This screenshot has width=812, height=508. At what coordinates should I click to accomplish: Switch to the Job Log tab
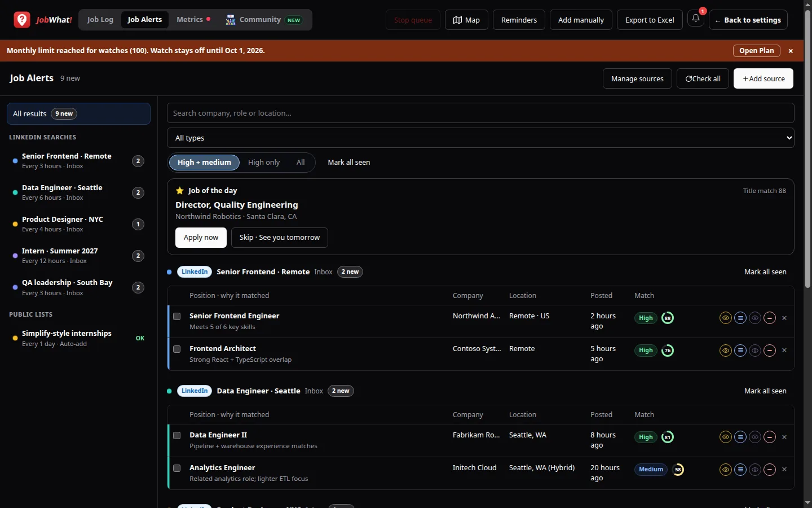pos(100,20)
